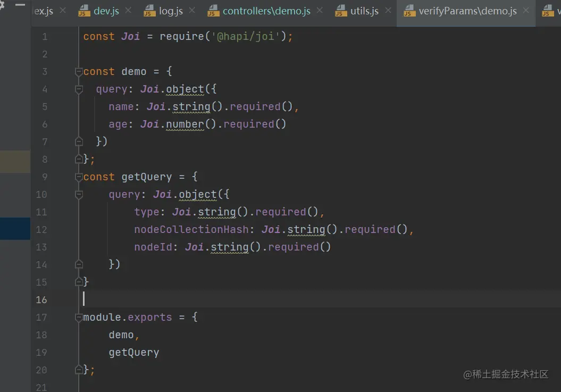This screenshot has width=561, height=392.
Task: Place cursor on the getQuery declaration name
Action: pos(146,177)
